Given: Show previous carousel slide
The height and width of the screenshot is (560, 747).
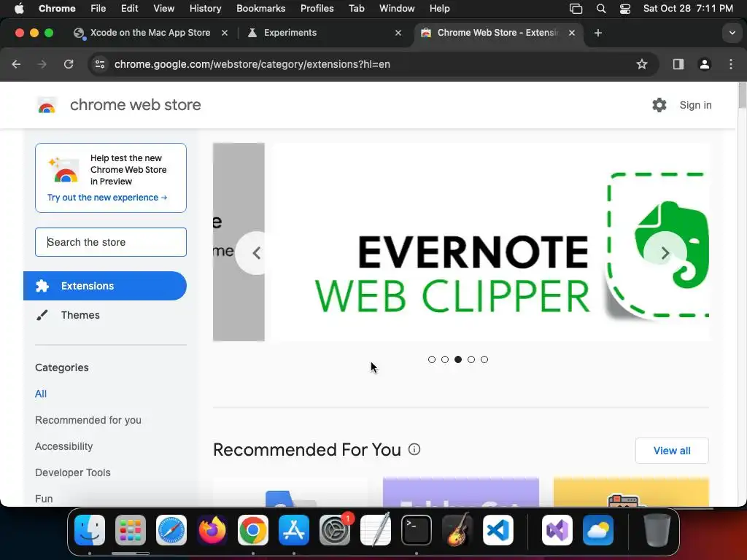Looking at the screenshot, I should (x=256, y=253).
